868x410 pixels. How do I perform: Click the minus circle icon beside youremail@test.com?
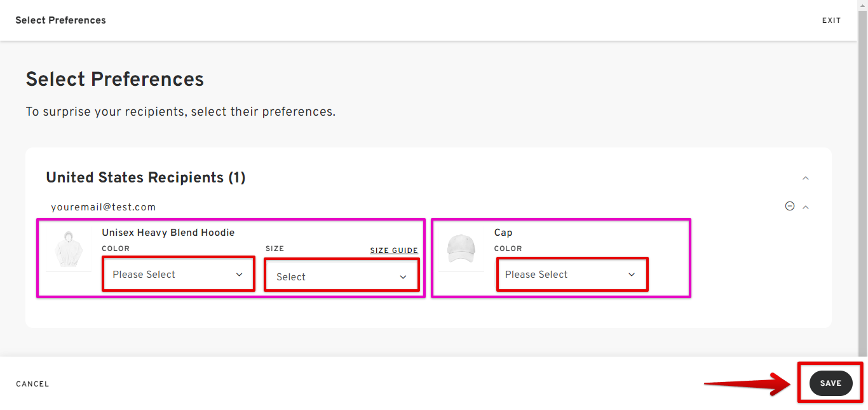[790, 206]
